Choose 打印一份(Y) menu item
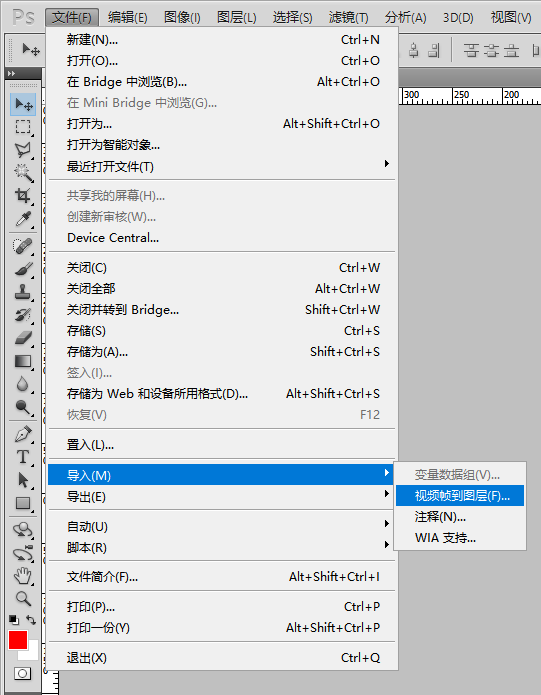The height and width of the screenshot is (695, 541). 222,628
